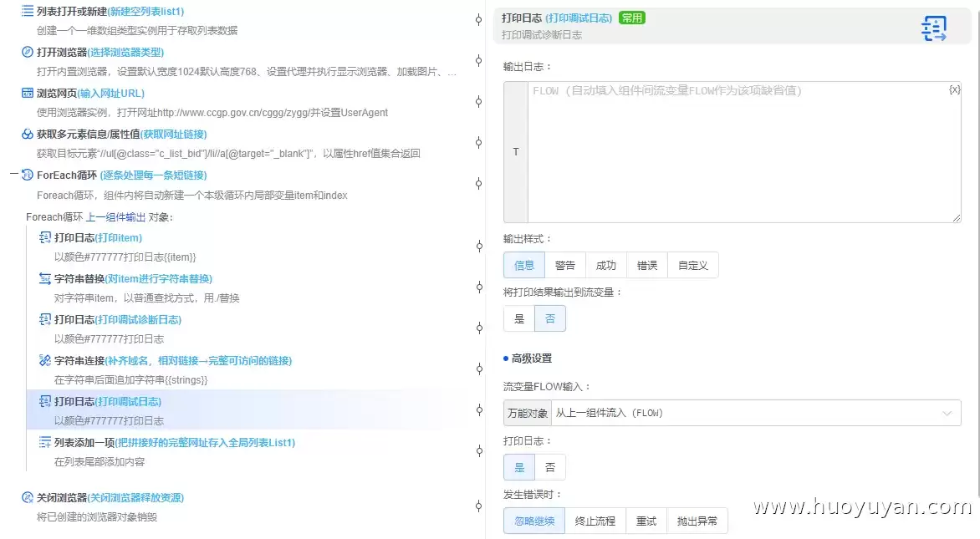
Task: Choose 是 for 将打印结果输出到流变量
Action: (x=519, y=318)
